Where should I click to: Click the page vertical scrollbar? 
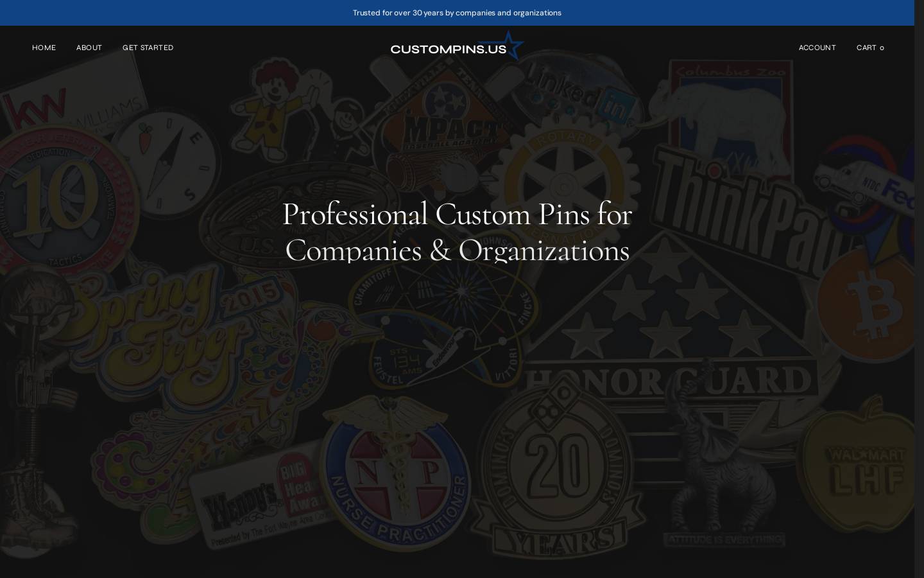click(x=919, y=289)
